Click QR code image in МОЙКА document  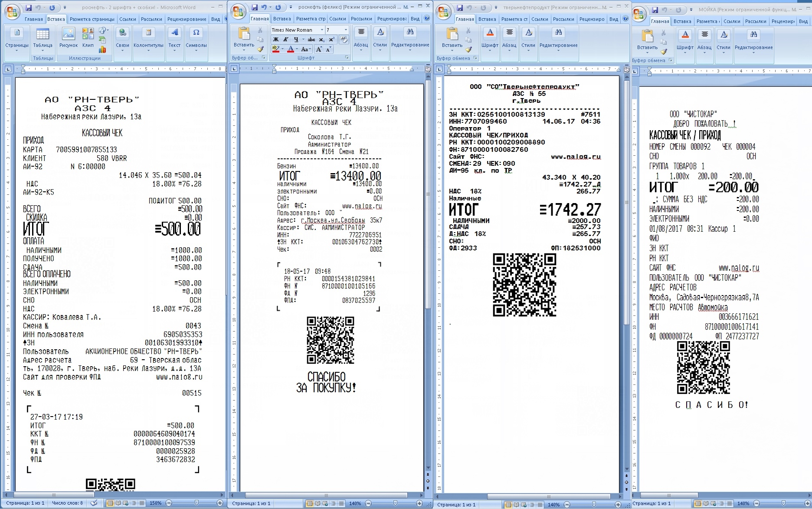(703, 368)
